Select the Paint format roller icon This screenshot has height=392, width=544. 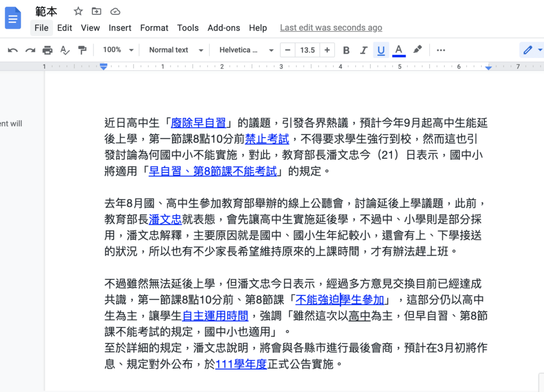82,50
